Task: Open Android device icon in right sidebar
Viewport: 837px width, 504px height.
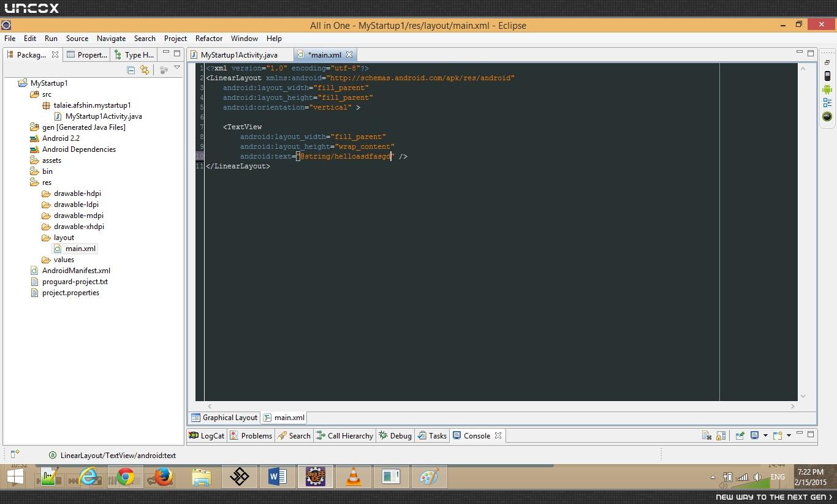Action: 827,77
